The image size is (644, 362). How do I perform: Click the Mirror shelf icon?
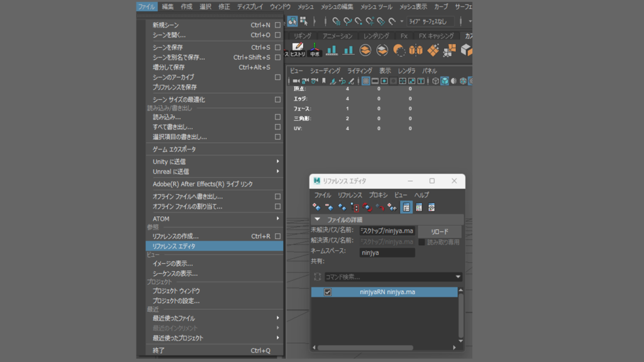[x=416, y=50]
